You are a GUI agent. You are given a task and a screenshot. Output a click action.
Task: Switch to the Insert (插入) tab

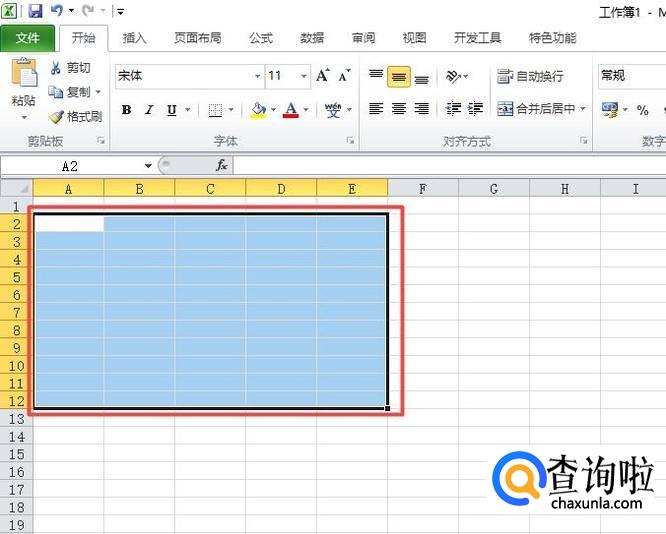click(134, 38)
